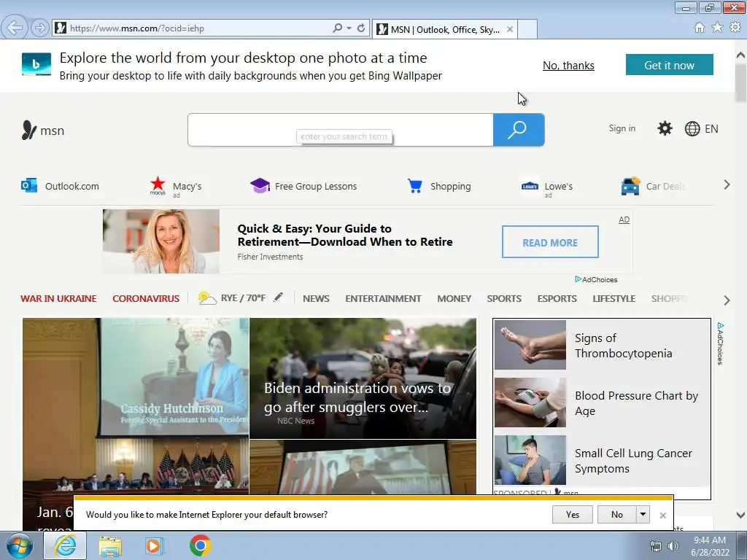Click the browser Back arrow button

point(15,27)
